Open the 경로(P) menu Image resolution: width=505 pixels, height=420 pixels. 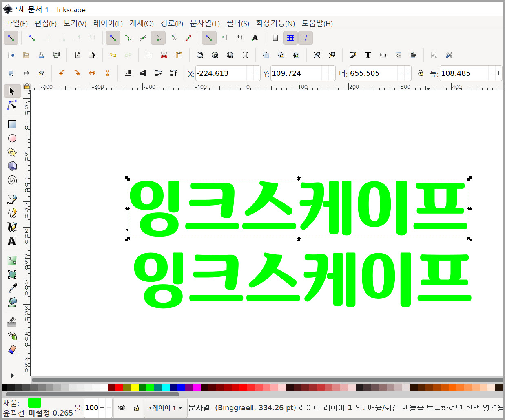click(172, 23)
